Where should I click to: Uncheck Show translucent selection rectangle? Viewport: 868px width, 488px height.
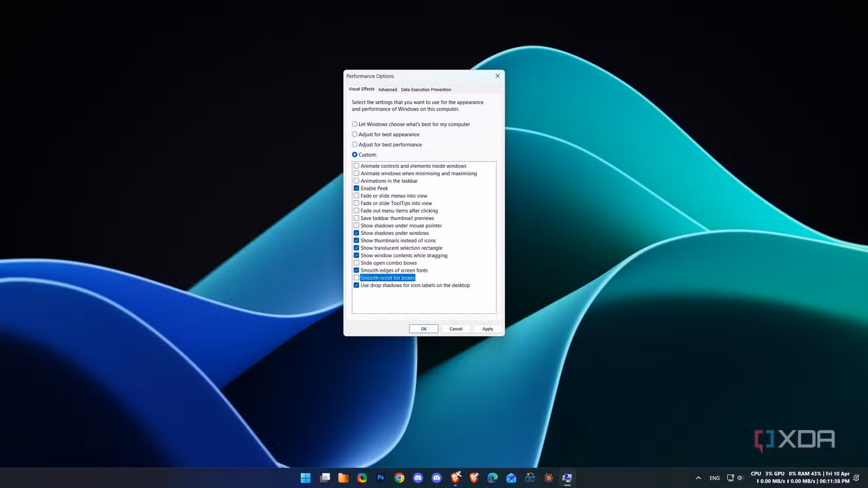[356, 248]
